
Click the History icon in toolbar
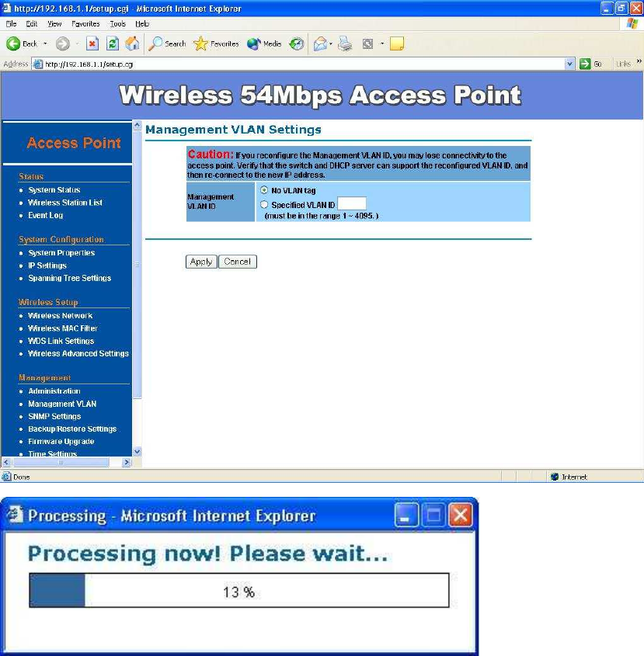pyautogui.click(x=297, y=43)
